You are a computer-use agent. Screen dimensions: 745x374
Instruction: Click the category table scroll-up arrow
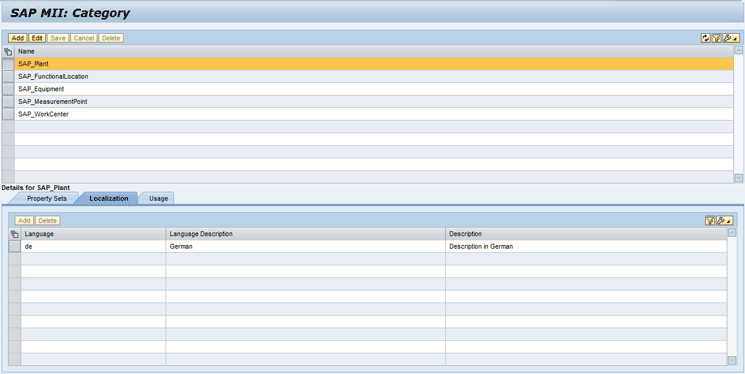click(738, 50)
